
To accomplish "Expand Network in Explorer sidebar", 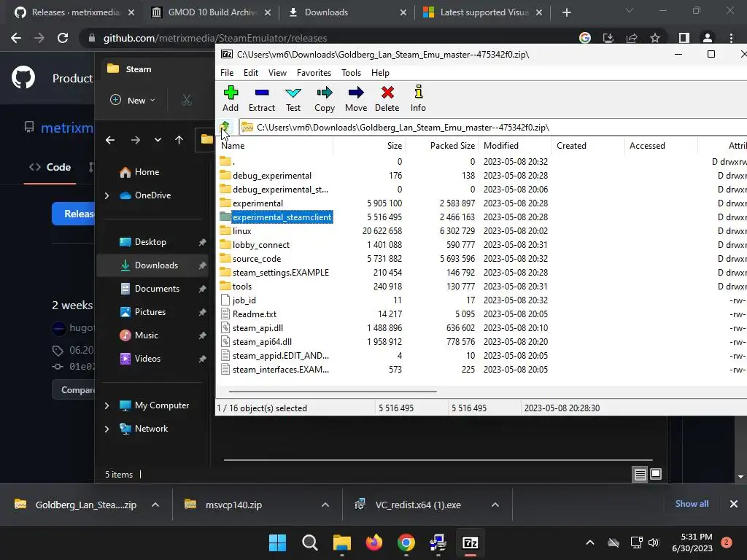I will click(x=107, y=429).
